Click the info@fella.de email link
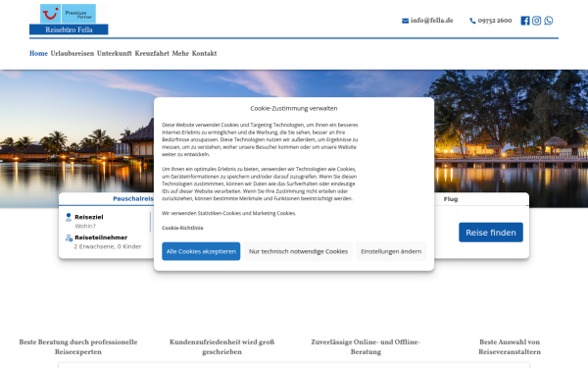 point(431,21)
